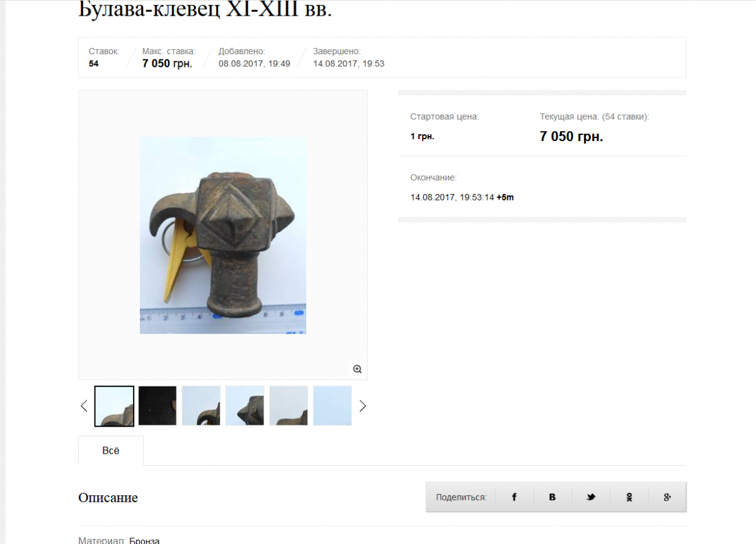Open the main mace-head photo
The height and width of the screenshot is (544, 756).
pyautogui.click(x=223, y=235)
